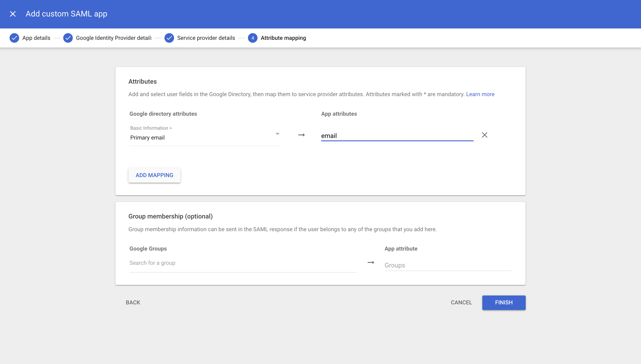This screenshot has height=364, width=641.
Task: Click the FINISH button
Action: coord(504,303)
